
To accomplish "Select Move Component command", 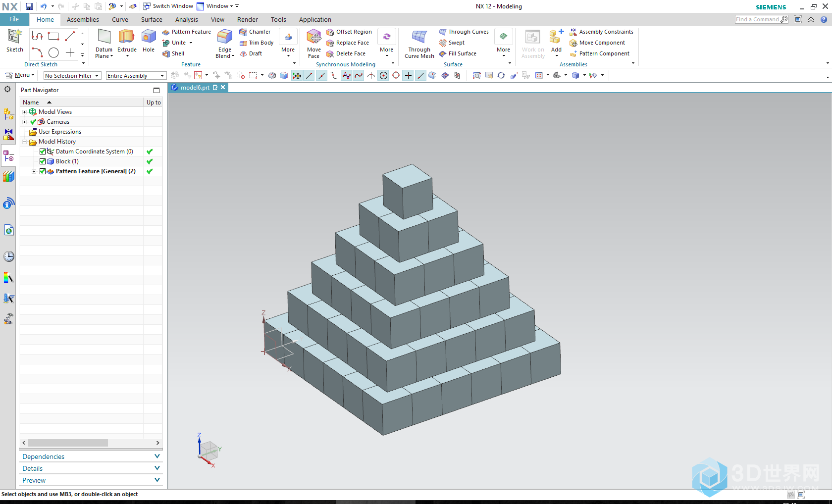I will [x=597, y=43].
